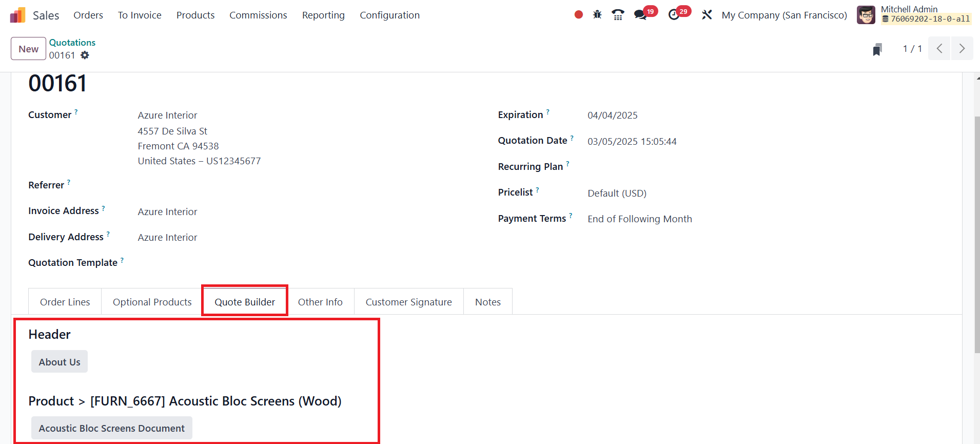This screenshot has height=444, width=980.
Task: Open the activities clock icon
Action: tap(674, 15)
